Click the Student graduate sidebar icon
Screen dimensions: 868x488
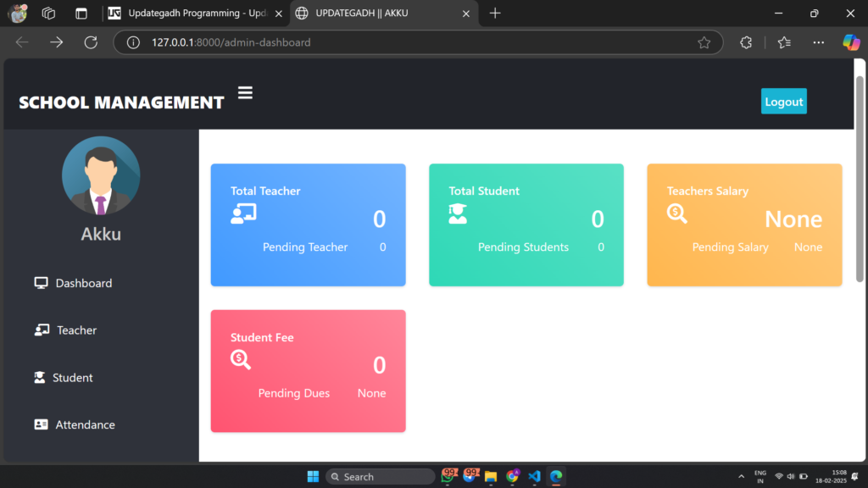tap(39, 377)
